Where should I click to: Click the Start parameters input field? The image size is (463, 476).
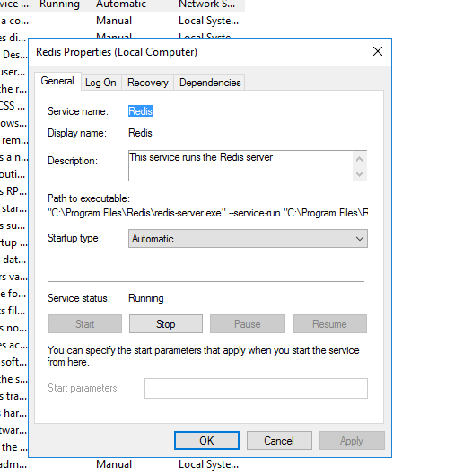pos(256,388)
